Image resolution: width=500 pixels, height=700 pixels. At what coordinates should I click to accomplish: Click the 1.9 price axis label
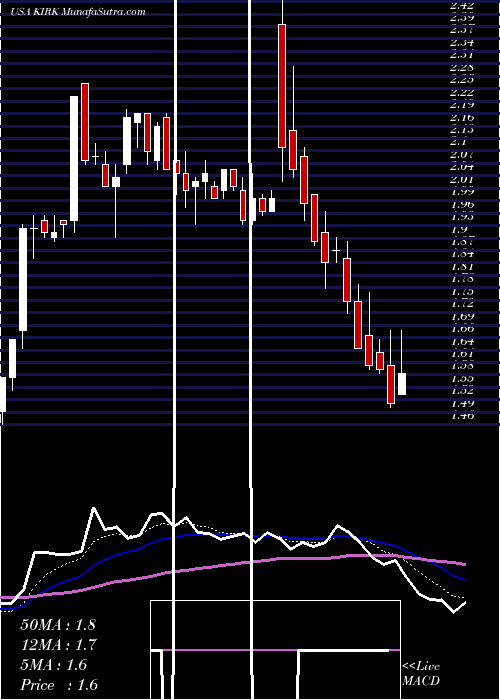tap(458, 229)
